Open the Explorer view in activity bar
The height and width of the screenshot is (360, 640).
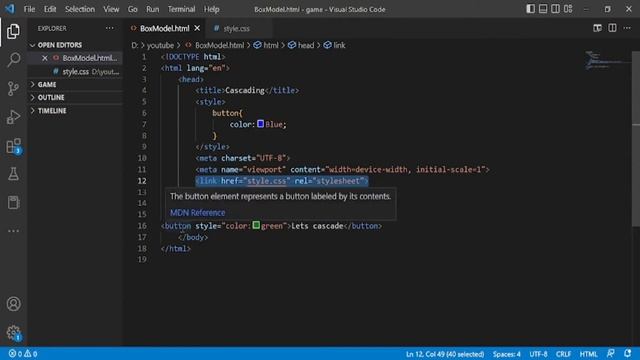click(13, 31)
